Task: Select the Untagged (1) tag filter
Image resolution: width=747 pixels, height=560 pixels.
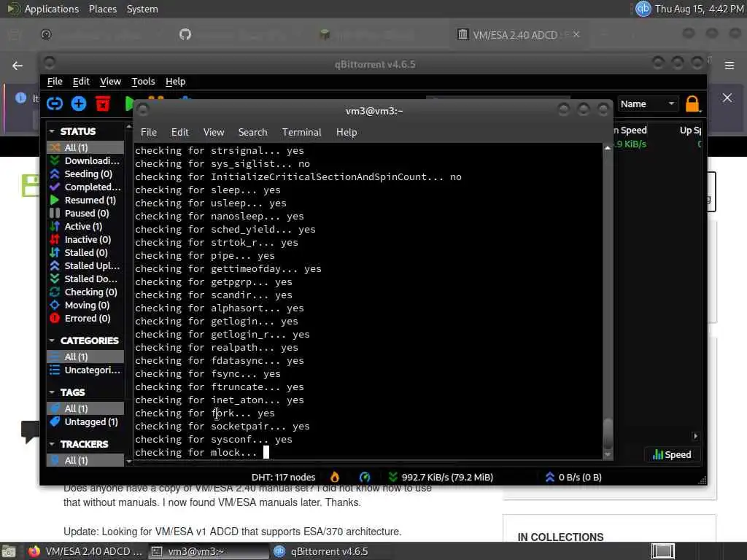Action: click(85, 422)
